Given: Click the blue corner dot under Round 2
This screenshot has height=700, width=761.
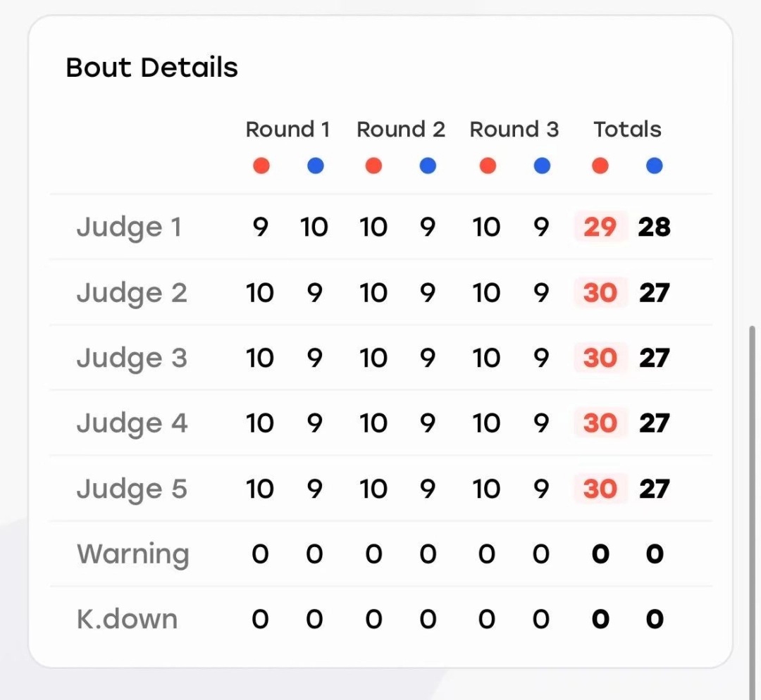Looking at the screenshot, I should click(428, 166).
